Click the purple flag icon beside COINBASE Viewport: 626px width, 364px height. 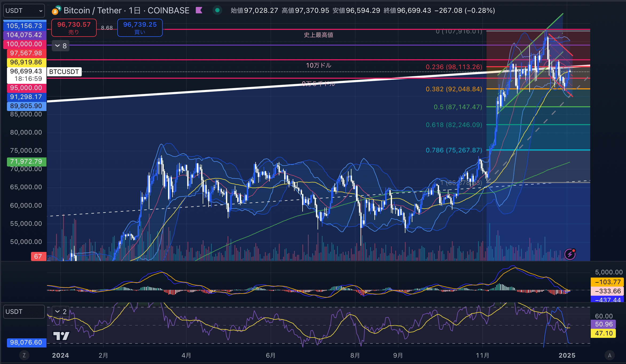tap(199, 10)
